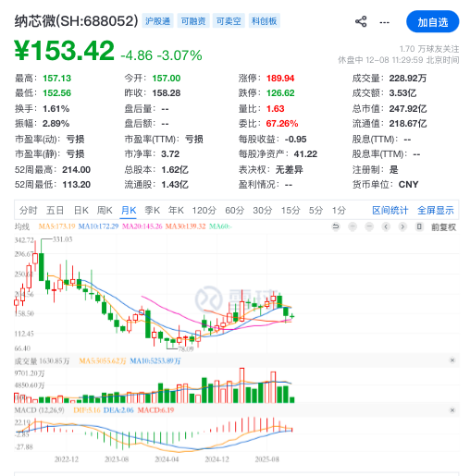Click the MA10:172.29 moving average label
Viewport: 470px width, 476px height.
tap(98, 226)
